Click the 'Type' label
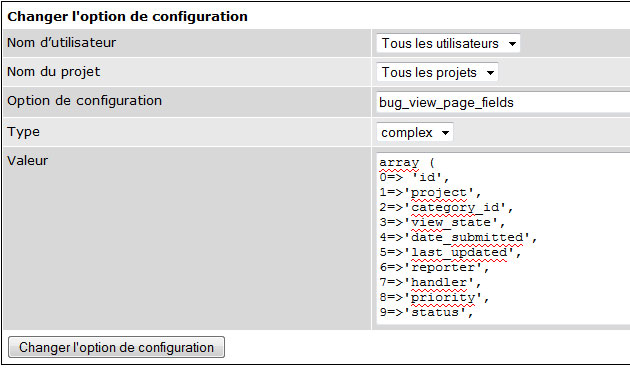The height and width of the screenshot is (372, 630). coord(23,132)
